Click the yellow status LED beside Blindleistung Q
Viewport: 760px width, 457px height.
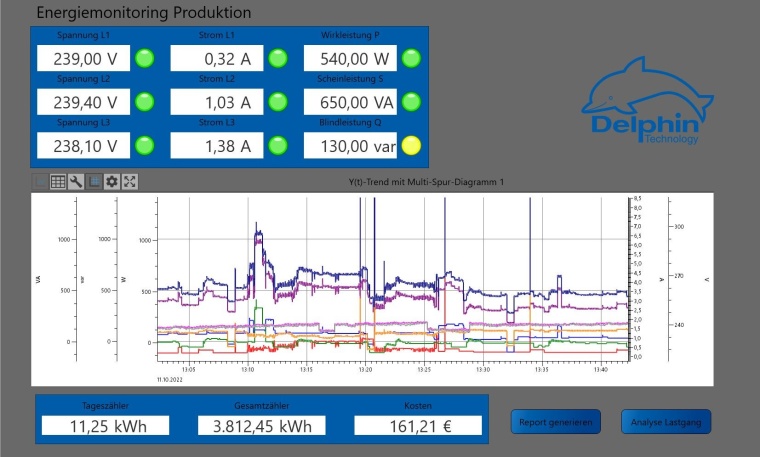coord(411,146)
